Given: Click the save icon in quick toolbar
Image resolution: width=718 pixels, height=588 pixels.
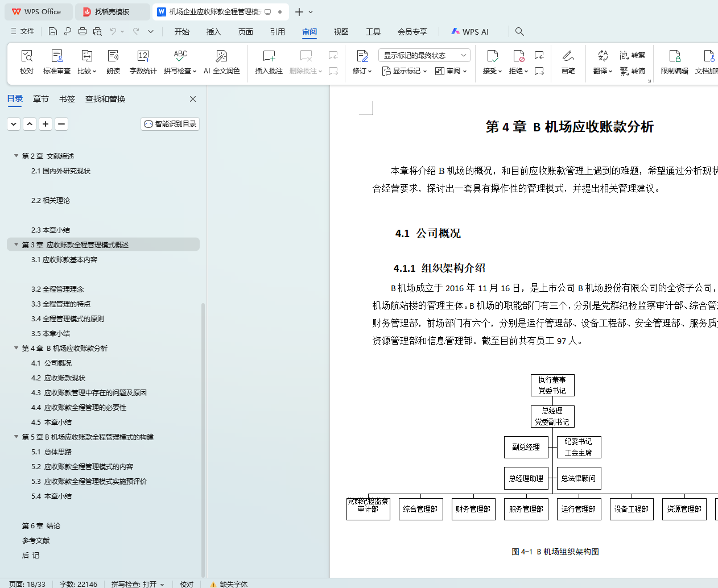Looking at the screenshot, I should [x=53, y=31].
